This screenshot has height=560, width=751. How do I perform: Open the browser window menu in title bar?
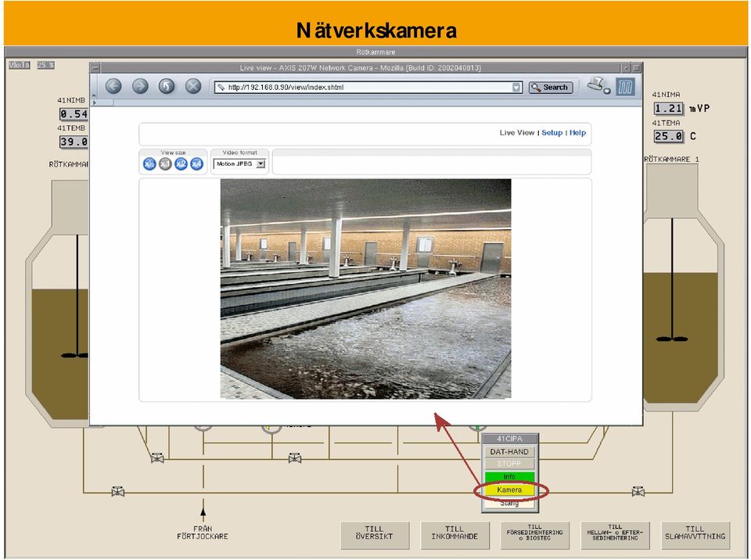pos(95,68)
